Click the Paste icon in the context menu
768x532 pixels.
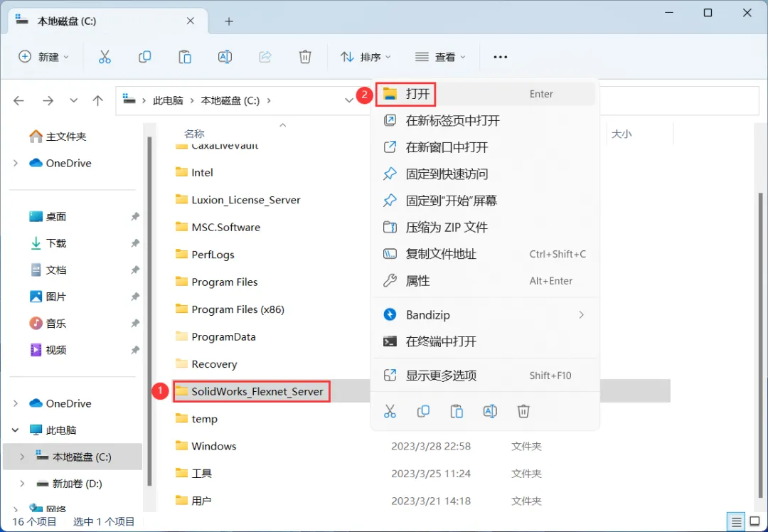[x=457, y=411]
